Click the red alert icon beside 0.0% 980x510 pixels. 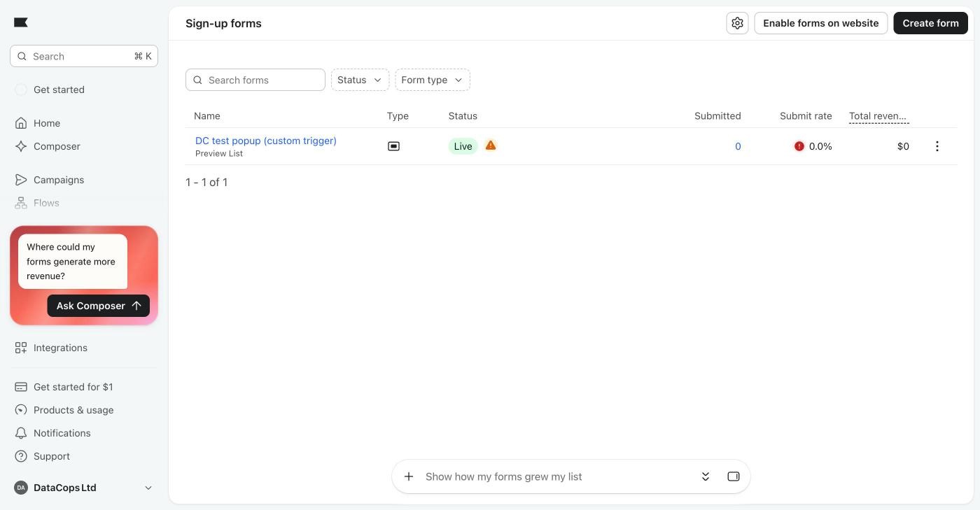click(x=799, y=146)
